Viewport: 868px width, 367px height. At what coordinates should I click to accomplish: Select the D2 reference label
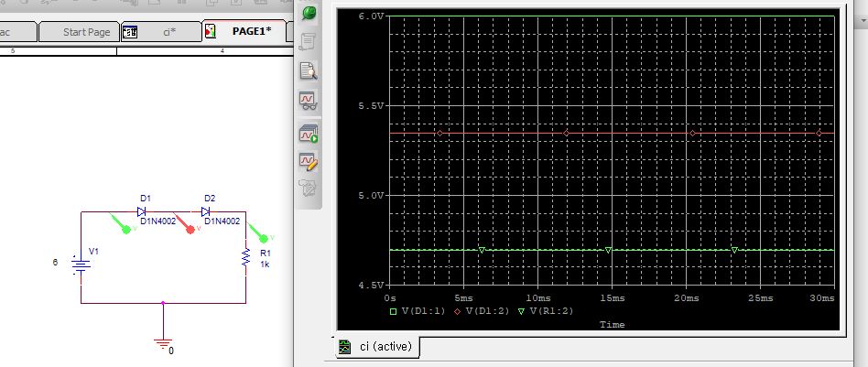pos(210,199)
